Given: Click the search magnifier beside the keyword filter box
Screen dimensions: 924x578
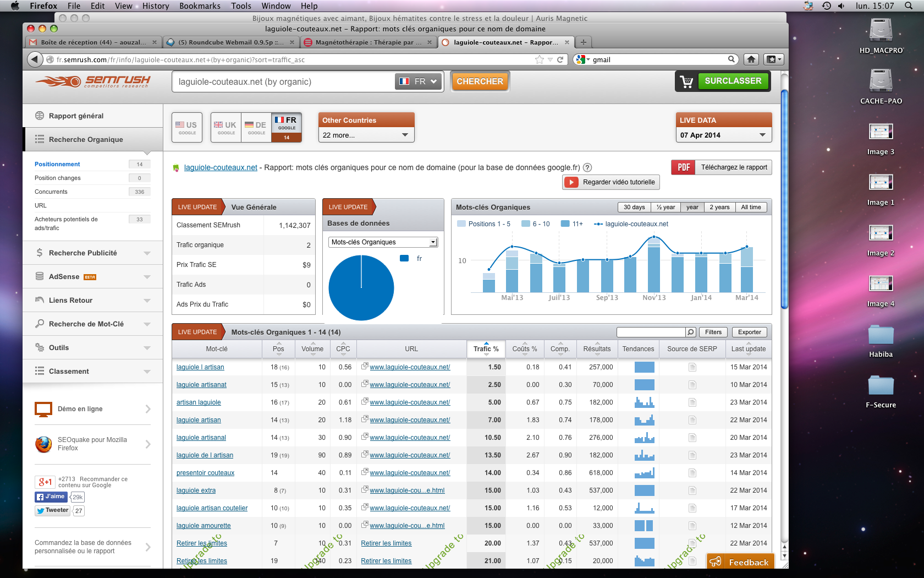Looking at the screenshot, I should tap(690, 332).
